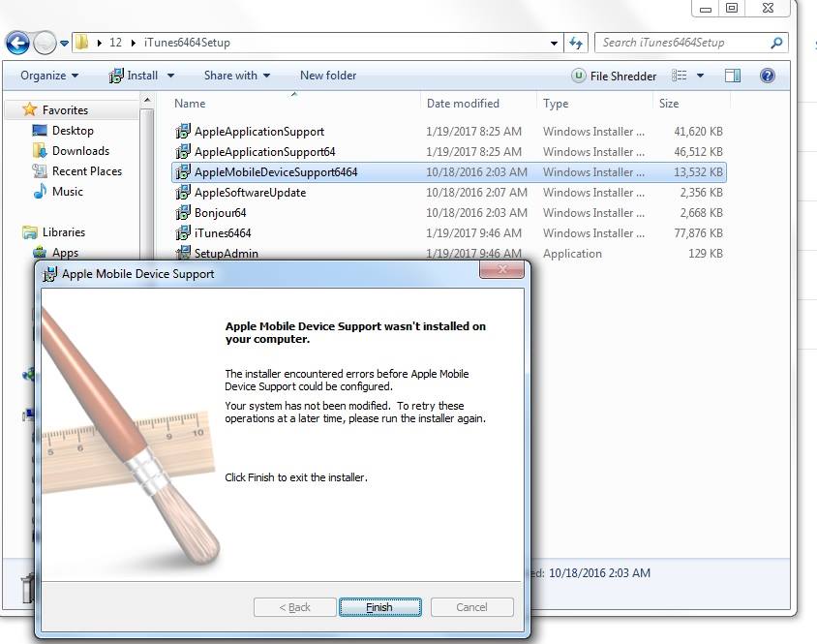The width and height of the screenshot is (817, 644).
Task: Restore down the Explorer window
Action: tap(732, 8)
